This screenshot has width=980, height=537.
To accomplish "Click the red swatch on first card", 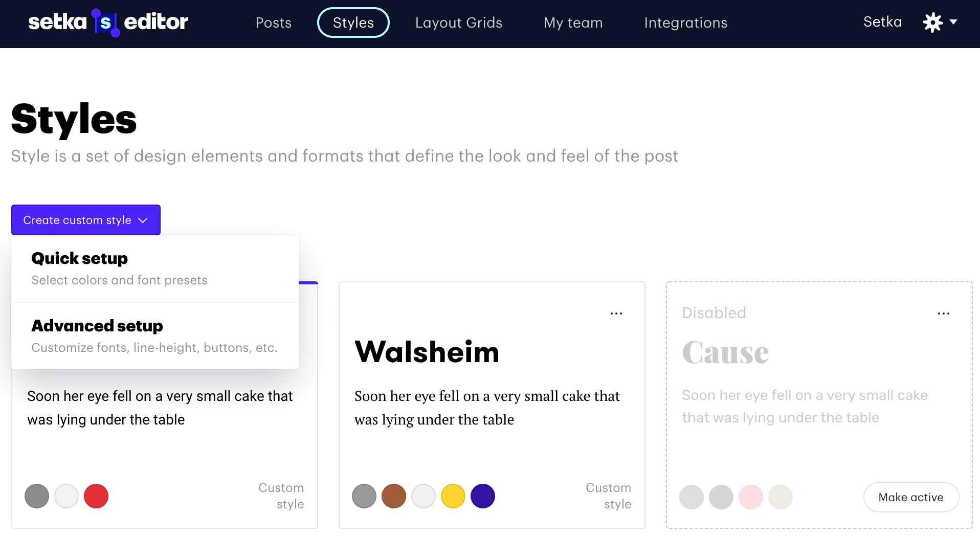I will point(96,496).
